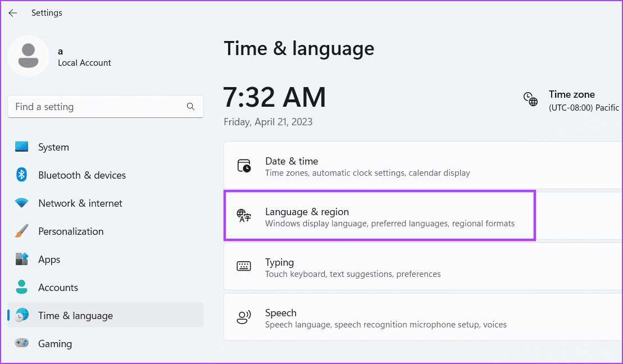Click the back arrow in Settings header

[x=13, y=13]
